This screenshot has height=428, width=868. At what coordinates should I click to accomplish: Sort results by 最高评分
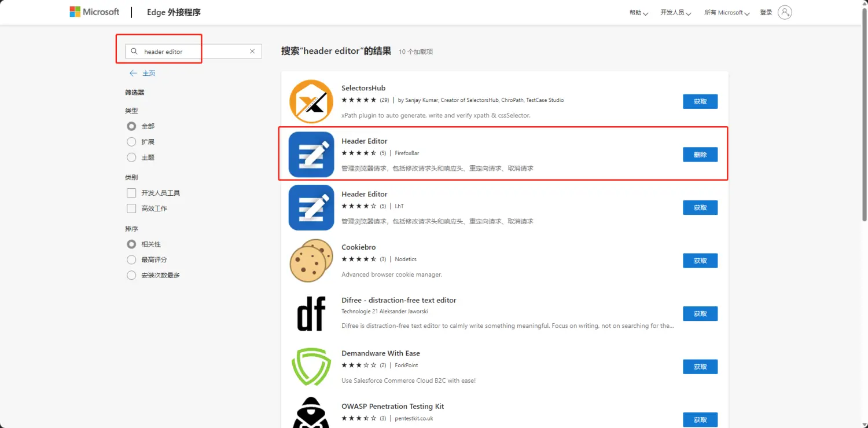[x=131, y=260]
